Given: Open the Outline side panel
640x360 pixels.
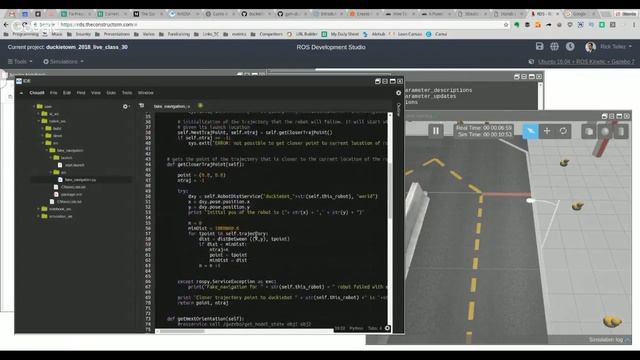Looking at the screenshot, I should [x=399, y=109].
